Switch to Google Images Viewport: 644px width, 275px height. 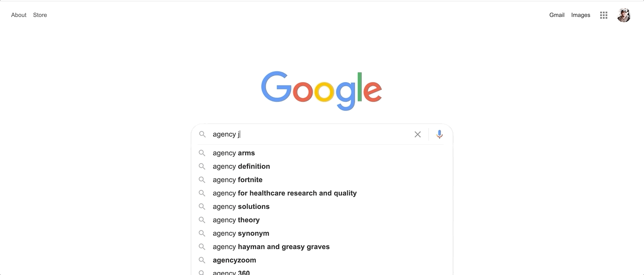coord(580,15)
